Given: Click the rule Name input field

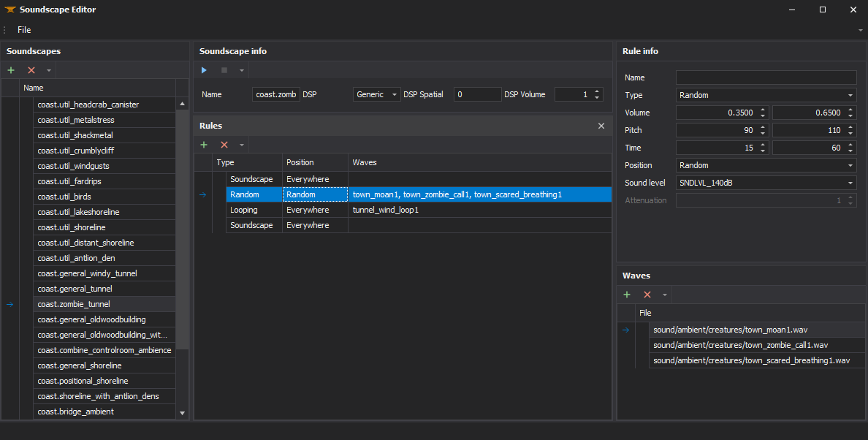Looking at the screenshot, I should [766, 77].
